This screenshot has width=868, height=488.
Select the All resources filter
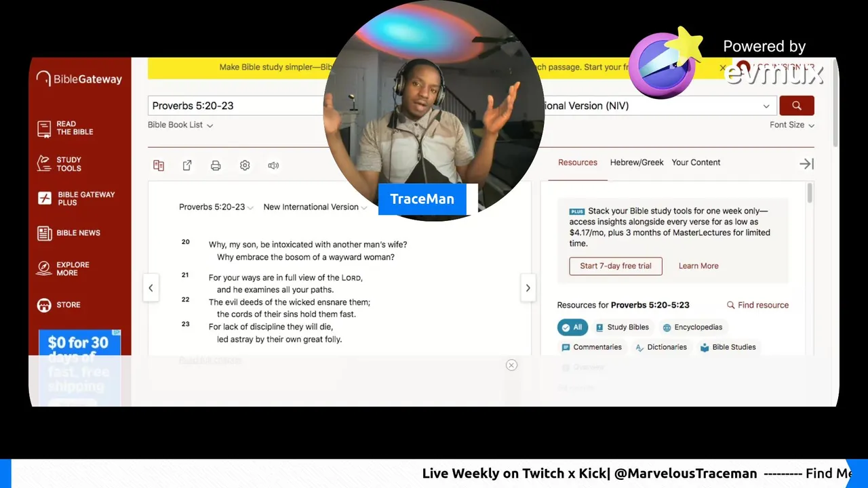point(572,327)
